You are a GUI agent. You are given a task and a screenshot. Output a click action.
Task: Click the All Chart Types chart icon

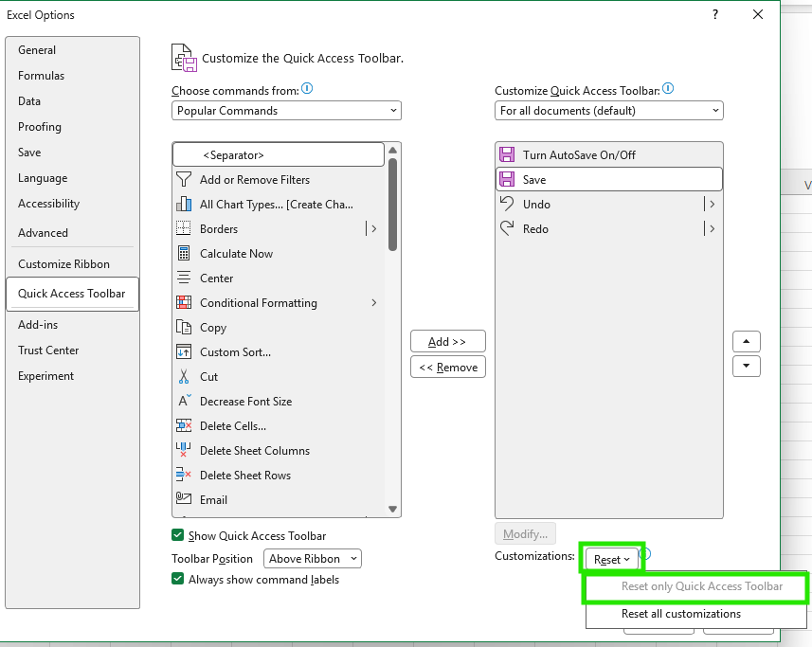tap(183, 205)
